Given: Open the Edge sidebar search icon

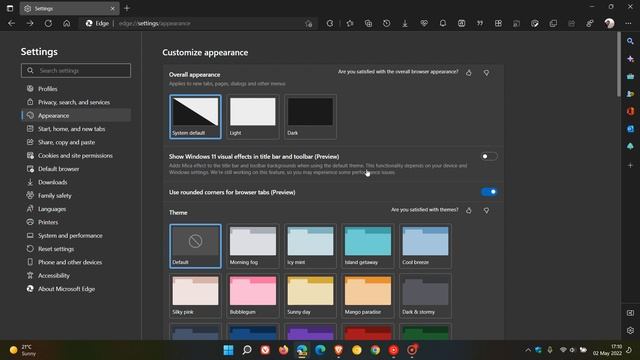Looking at the screenshot, I should [630, 41].
